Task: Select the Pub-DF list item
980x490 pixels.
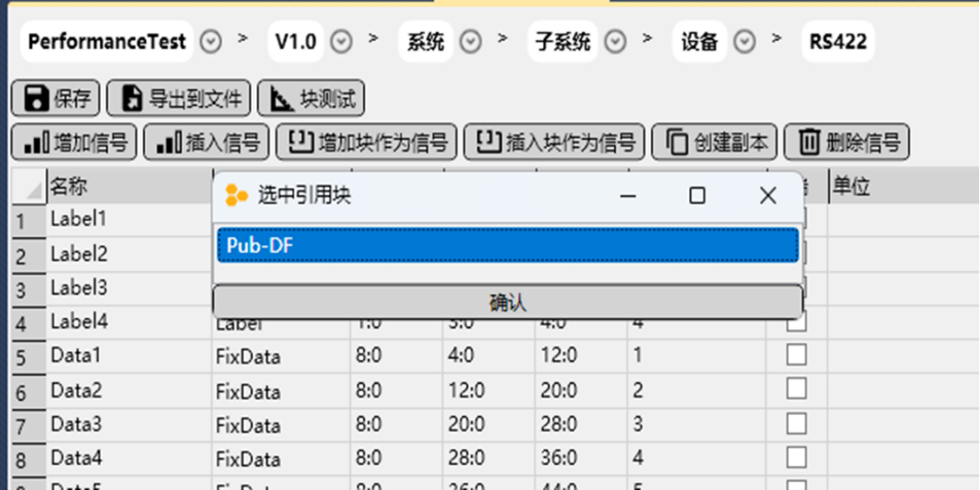Action: [x=508, y=246]
